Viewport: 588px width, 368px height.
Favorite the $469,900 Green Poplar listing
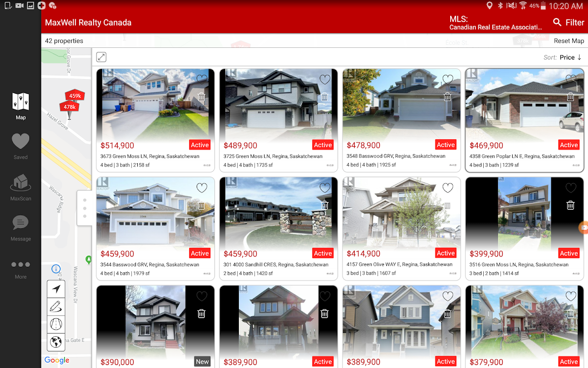tap(571, 79)
